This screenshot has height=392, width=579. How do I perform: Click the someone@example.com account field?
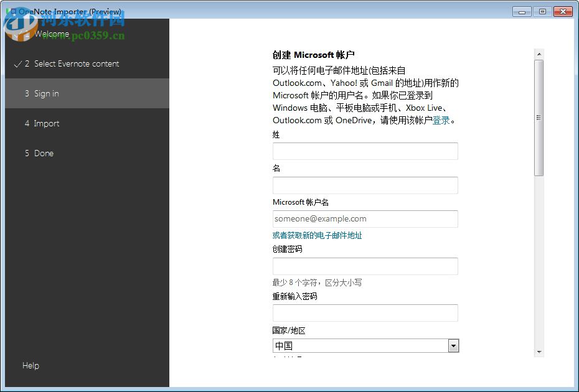click(365, 218)
